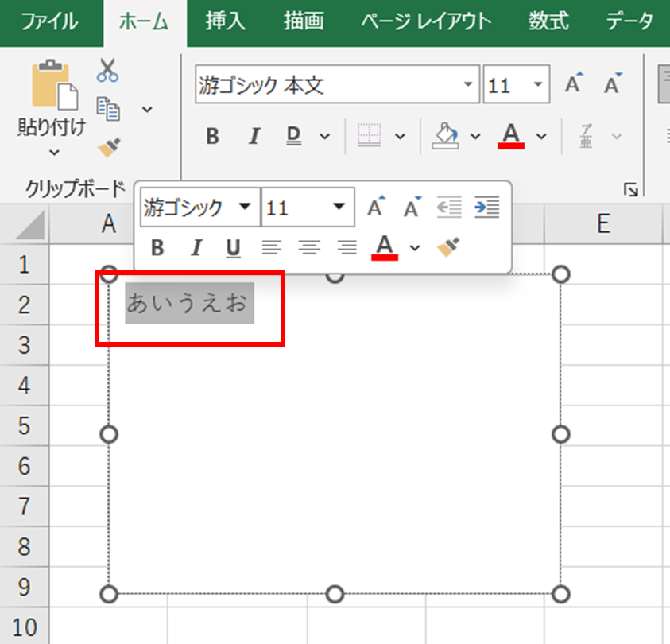Toggle Bold in the ribbon
Viewport: 670px width, 644px height.
212,136
